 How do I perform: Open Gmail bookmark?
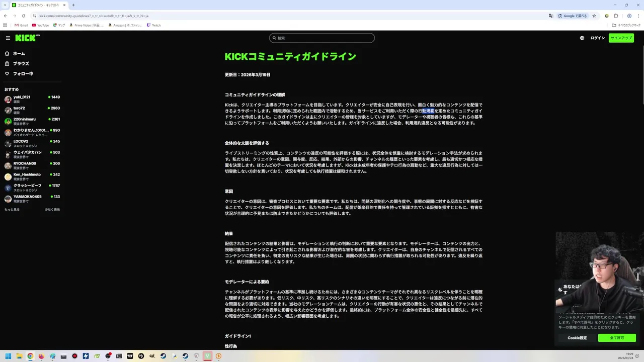point(21,25)
